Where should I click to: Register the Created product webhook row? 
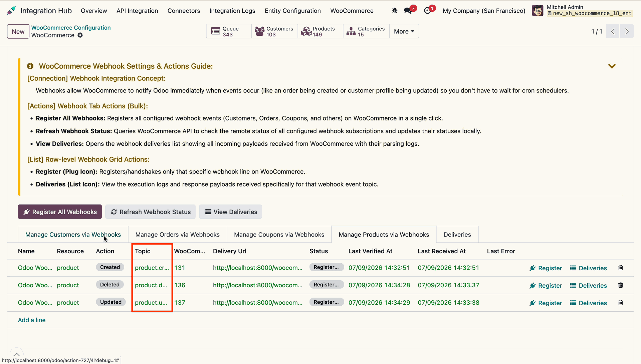pos(546,268)
